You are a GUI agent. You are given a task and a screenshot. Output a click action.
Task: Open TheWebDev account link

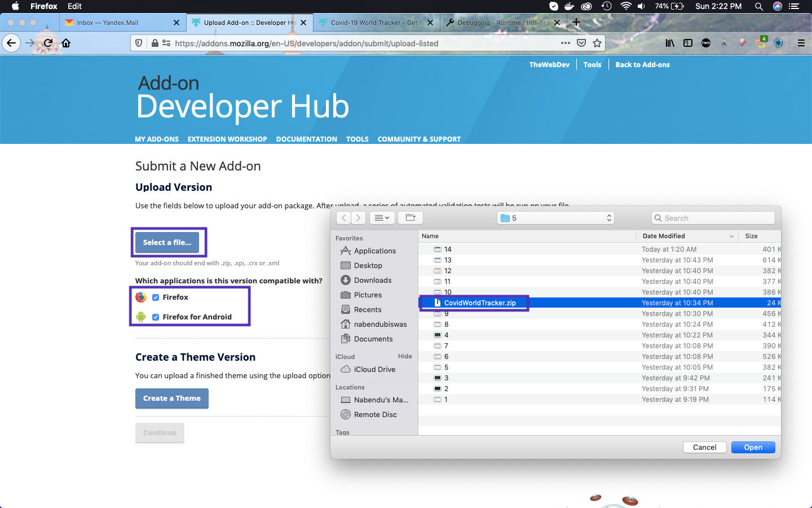click(x=549, y=64)
